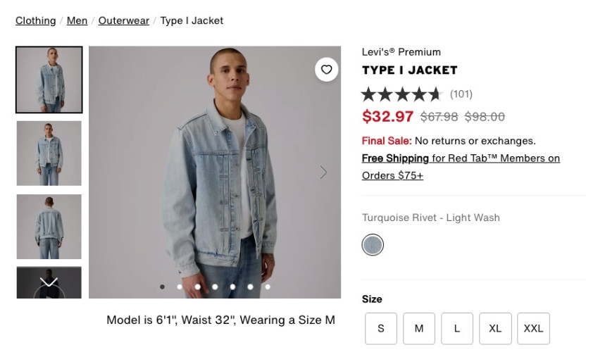This screenshot has height=364, width=598.
Task: Show next product image with right arrow
Action: [323, 172]
